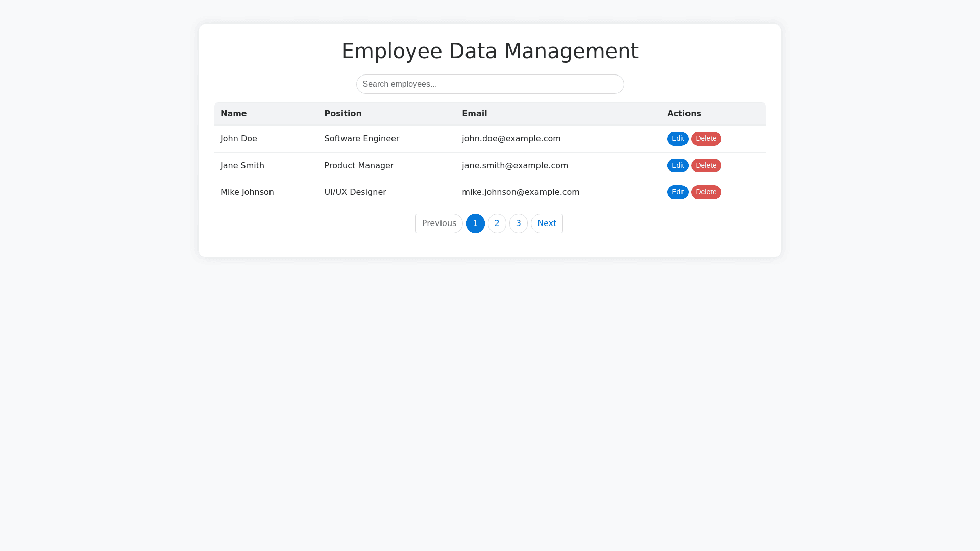Edit John Doe's record
Viewport: 980px width, 551px height.
(x=677, y=139)
